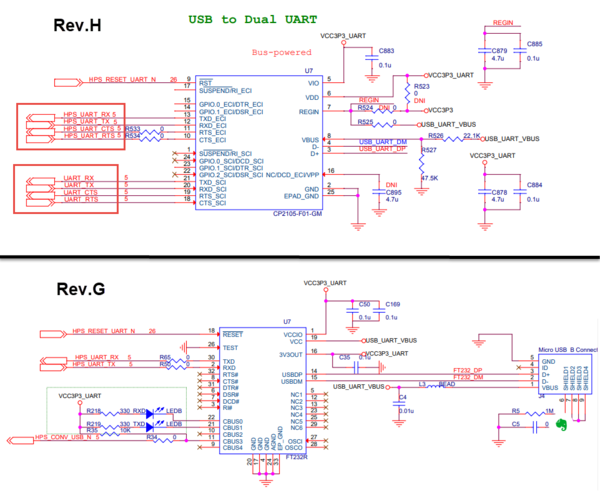Click resistor label "R533"
This screenshot has width=600, height=491.
(x=132, y=129)
